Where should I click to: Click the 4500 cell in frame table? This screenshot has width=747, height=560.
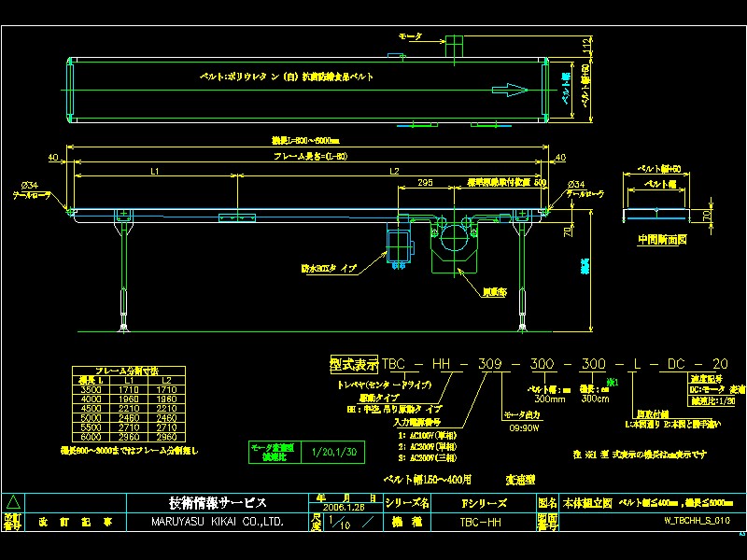pos(91,409)
